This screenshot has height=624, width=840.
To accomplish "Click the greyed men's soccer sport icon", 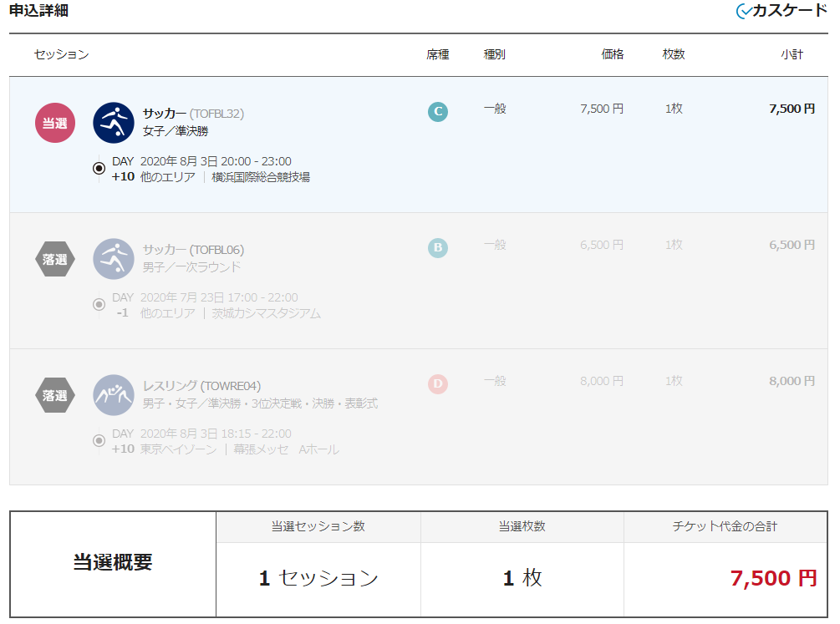I will [114, 259].
